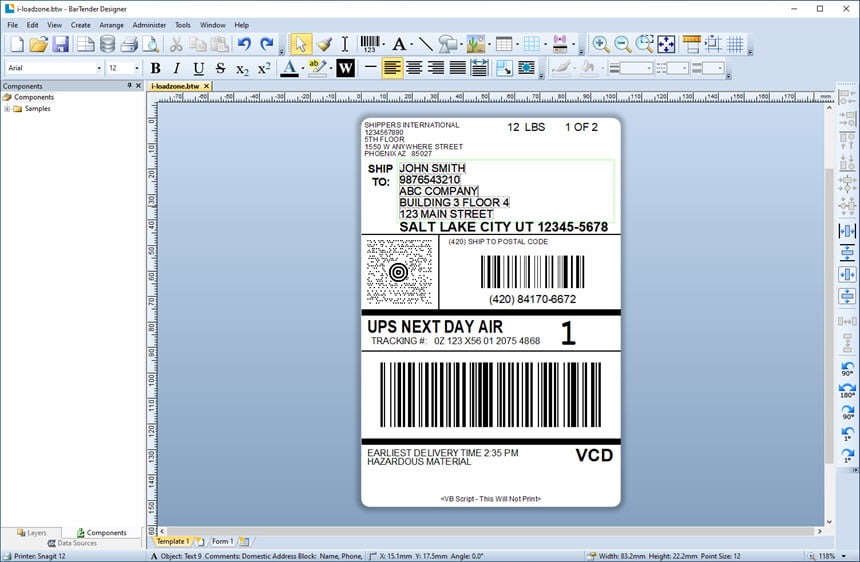Open the zoom percentage dropdown in status bar
Viewport: 860px width, 562px height.
coord(844,556)
